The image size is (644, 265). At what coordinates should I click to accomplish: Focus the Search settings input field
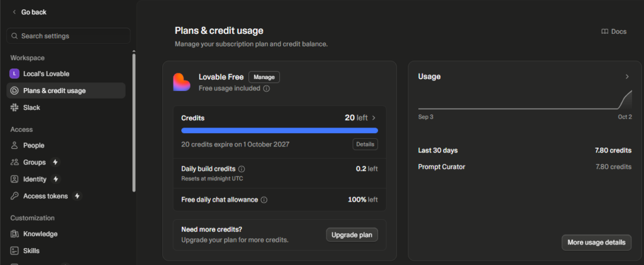click(68, 36)
